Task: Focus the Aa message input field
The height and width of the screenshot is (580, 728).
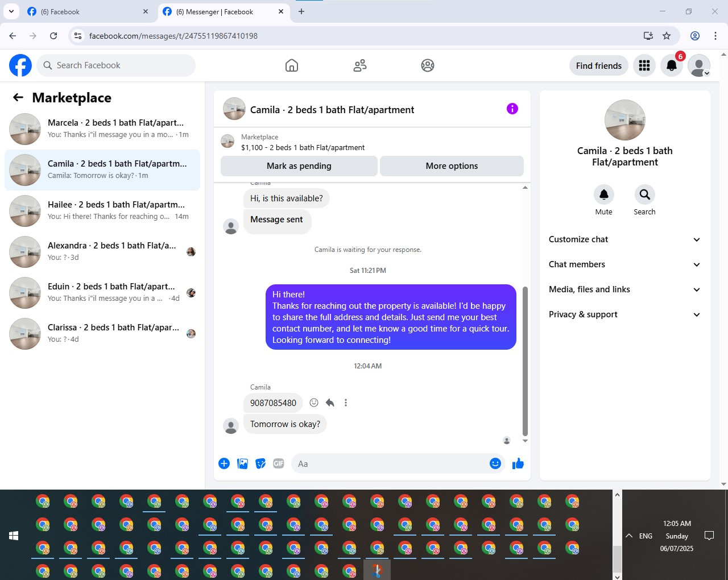Action: 390,463
